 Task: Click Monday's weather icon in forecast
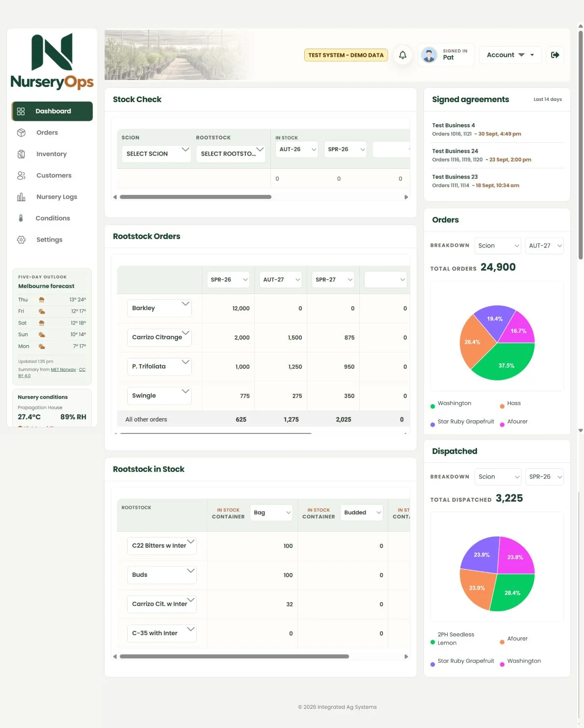click(42, 346)
